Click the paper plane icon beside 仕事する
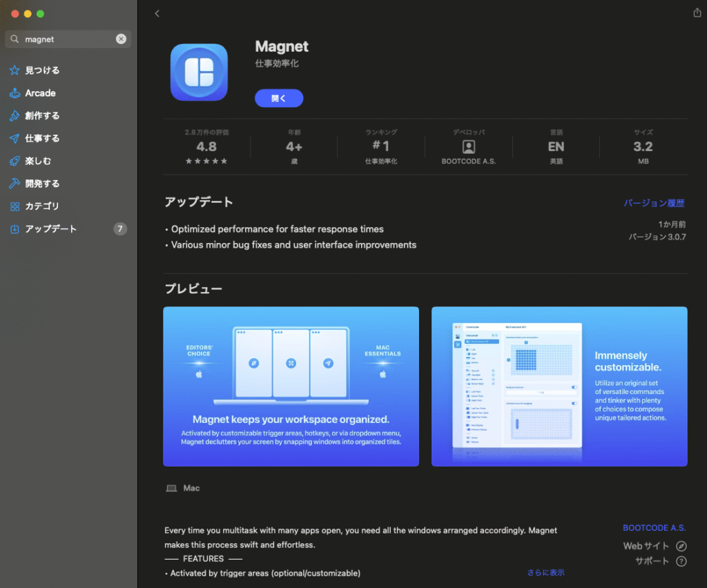707x588 pixels. click(14, 138)
